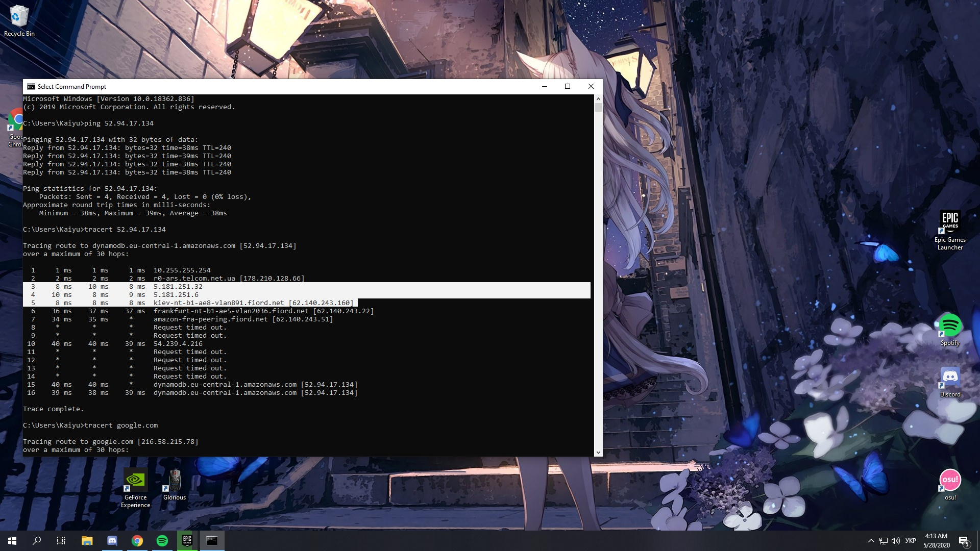Click the console scrollbar down arrow

[598, 453]
